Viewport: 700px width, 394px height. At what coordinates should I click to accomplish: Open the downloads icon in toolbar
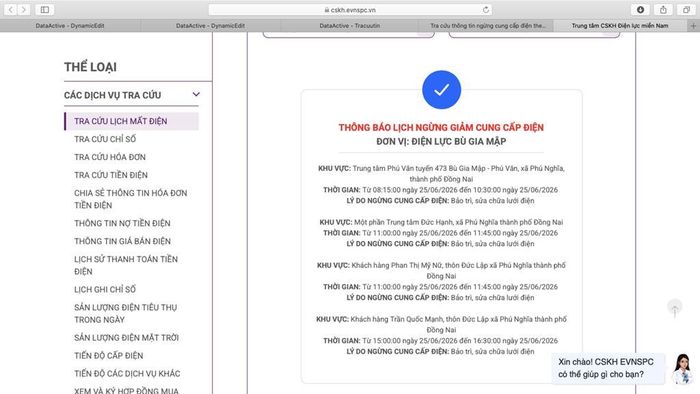[640, 9]
